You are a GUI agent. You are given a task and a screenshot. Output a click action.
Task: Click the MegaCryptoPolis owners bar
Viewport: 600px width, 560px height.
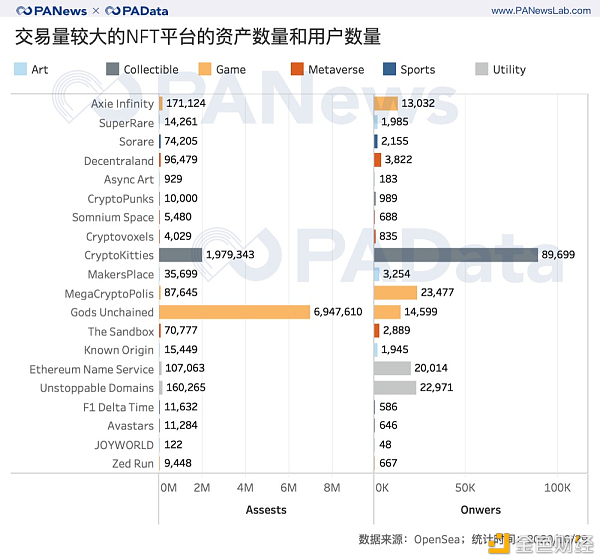[x=395, y=293]
